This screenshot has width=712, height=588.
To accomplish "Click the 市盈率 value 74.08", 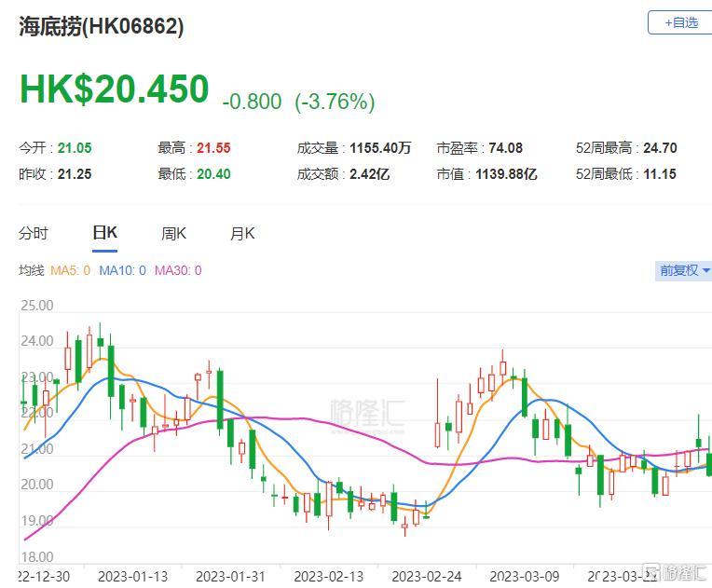I will click(505, 148).
